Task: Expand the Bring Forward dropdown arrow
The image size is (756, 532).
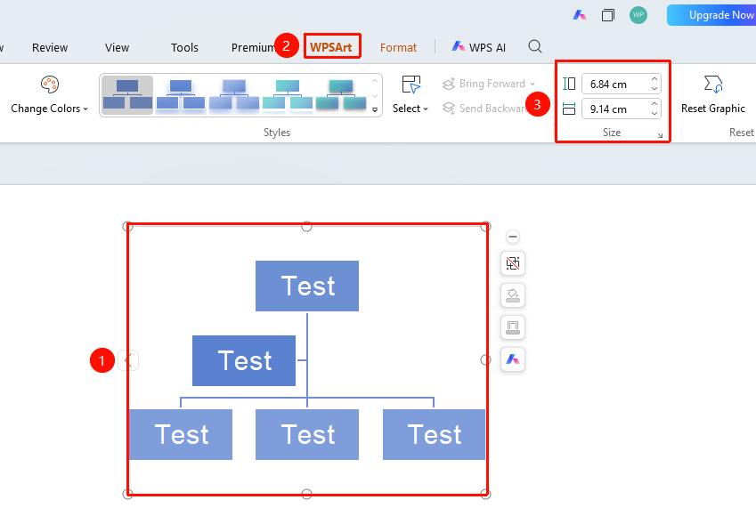Action: point(532,84)
